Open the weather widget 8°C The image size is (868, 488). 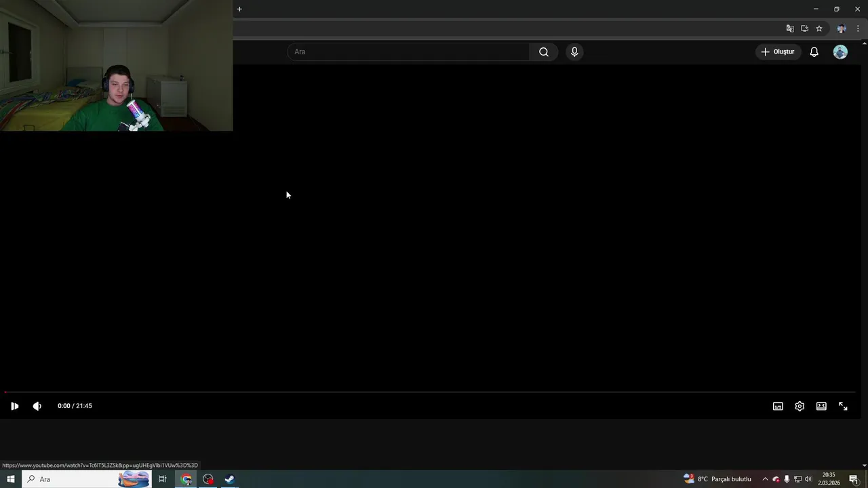click(717, 479)
